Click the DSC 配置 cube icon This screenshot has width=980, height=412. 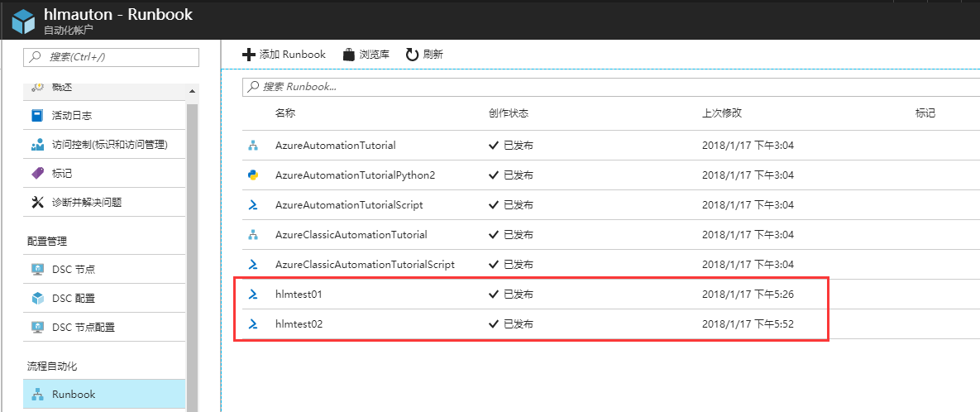37,298
